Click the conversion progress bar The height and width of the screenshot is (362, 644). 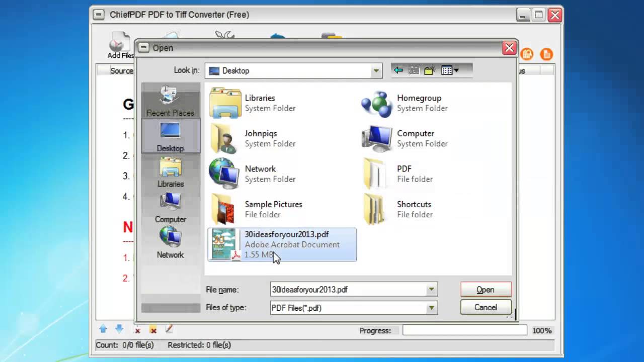coord(464,330)
